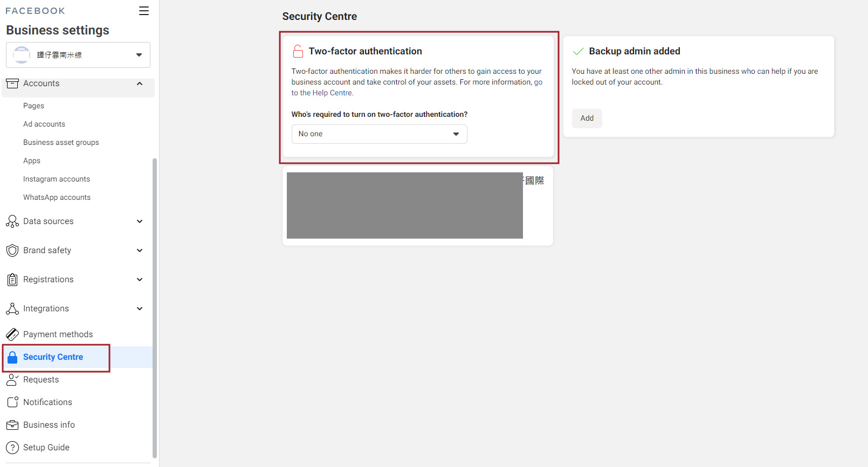Open Business info menu item
868x467 pixels.
[x=49, y=425]
